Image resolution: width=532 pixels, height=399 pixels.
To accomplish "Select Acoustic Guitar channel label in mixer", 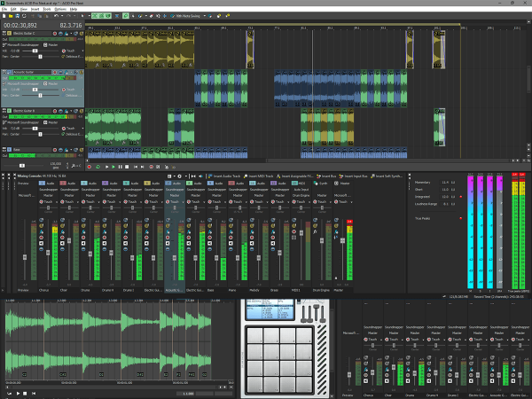I will (175, 291).
